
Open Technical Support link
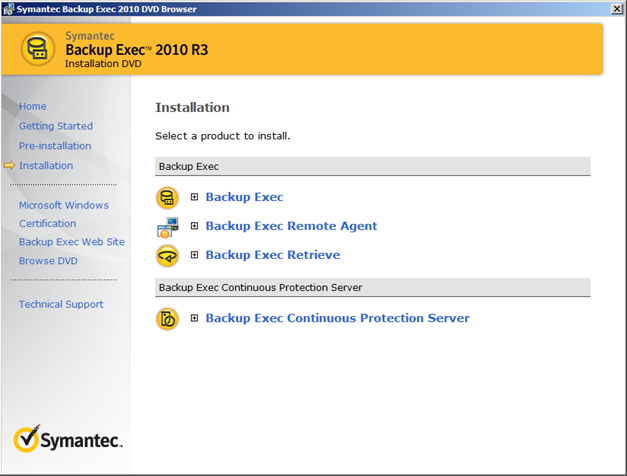tap(61, 304)
